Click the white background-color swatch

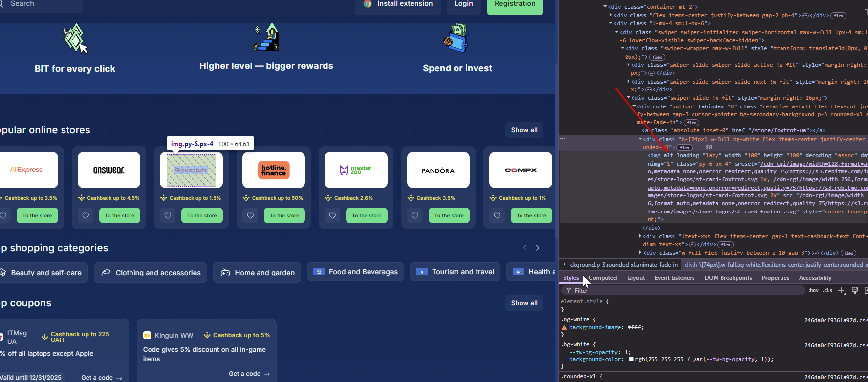point(631,360)
